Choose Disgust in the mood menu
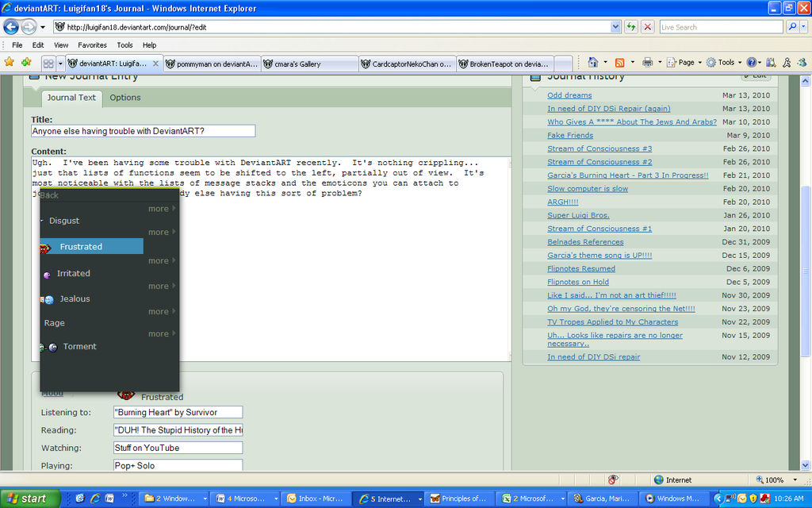 pyautogui.click(x=64, y=221)
